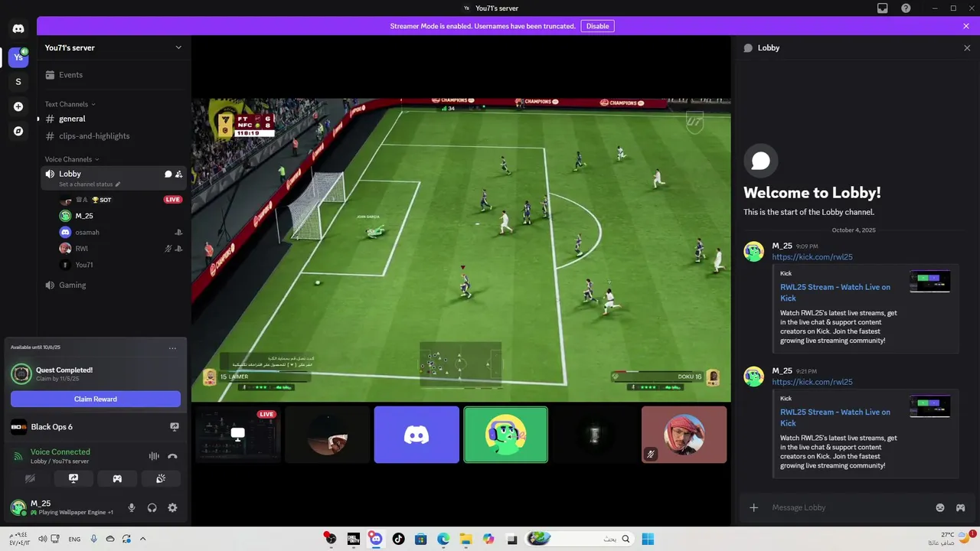Select the green avatar participant tile
The height and width of the screenshot is (551, 980).
click(506, 435)
